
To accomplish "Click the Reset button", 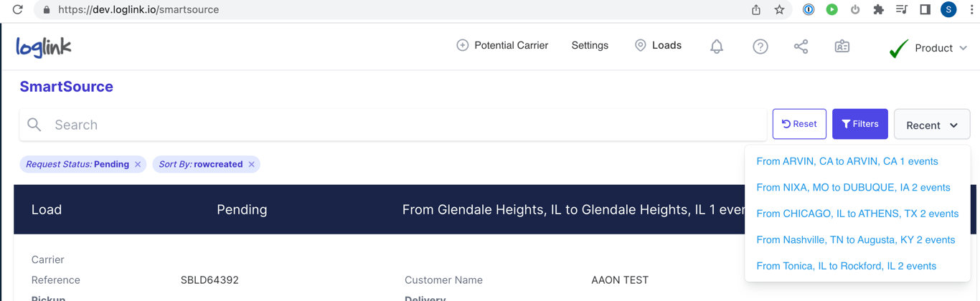I will click(799, 124).
